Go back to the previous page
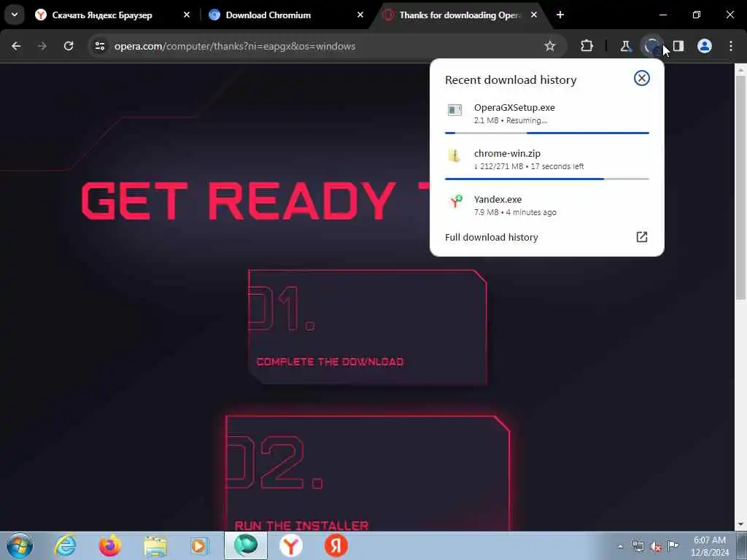The width and height of the screenshot is (747, 560). pos(16,46)
